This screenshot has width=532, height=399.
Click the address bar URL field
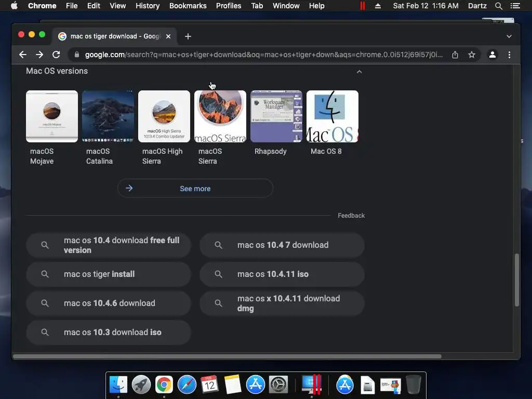click(x=263, y=55)
